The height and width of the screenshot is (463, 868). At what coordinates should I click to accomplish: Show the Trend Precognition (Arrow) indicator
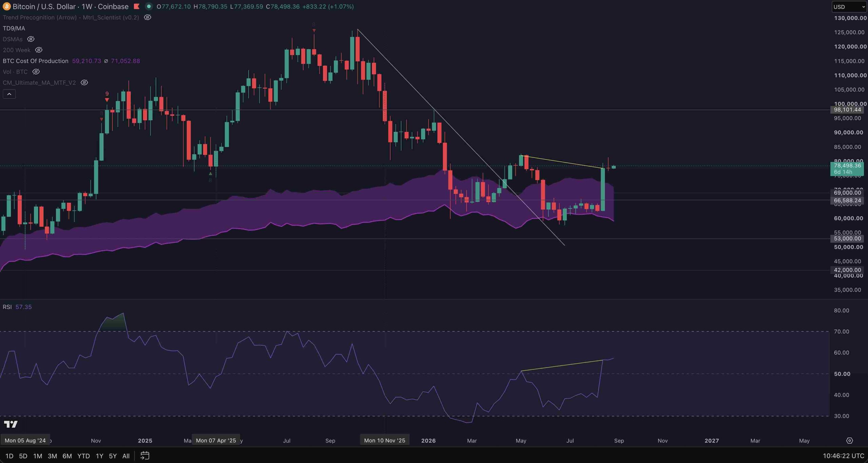[147, 17]
